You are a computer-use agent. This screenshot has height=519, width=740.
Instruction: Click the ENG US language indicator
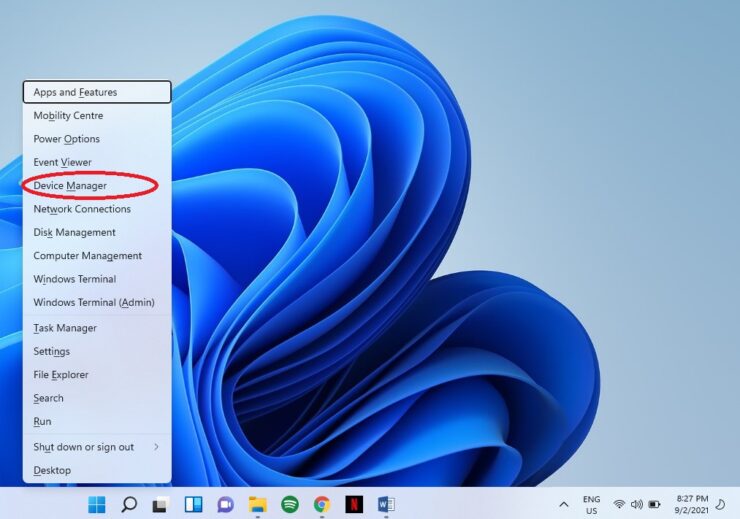[x=591, y=505]
